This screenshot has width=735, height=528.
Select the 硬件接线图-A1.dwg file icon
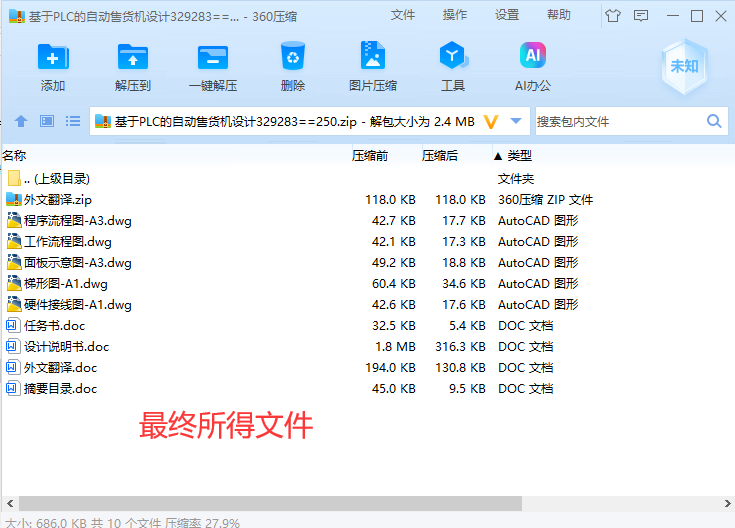[x=14, y=304]
